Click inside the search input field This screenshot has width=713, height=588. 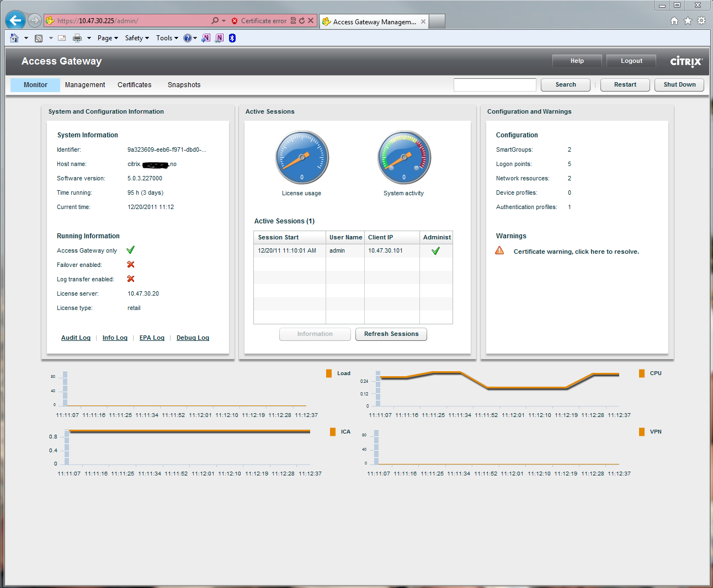coord(495,84)
